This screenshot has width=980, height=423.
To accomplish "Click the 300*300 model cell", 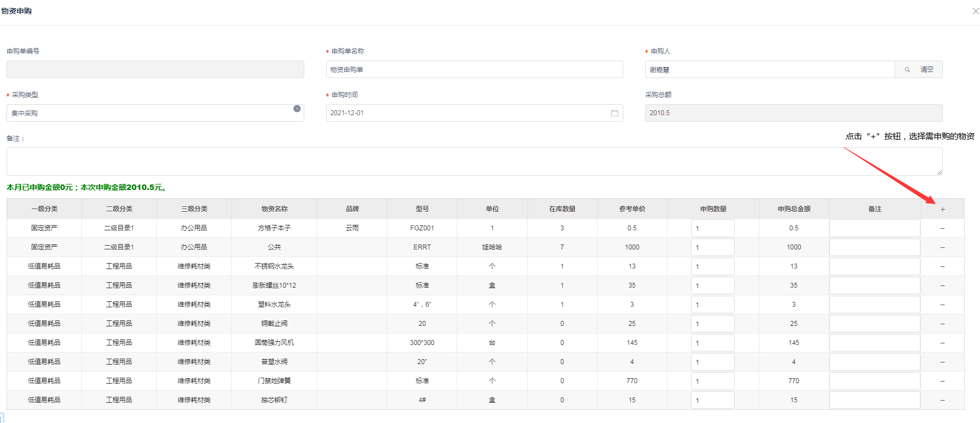I will (422, 343).
